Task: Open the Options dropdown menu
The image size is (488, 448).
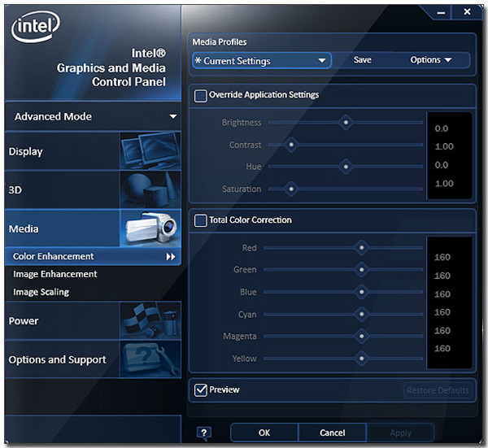Action: 431,59
